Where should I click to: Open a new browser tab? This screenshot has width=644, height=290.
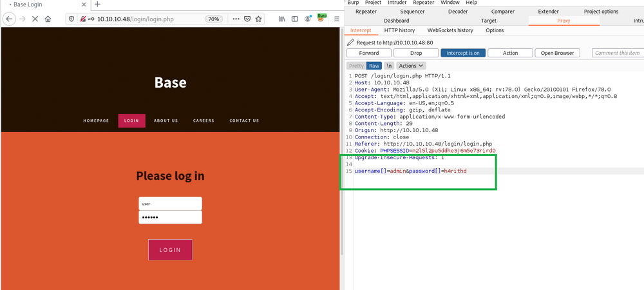point(97,5)
